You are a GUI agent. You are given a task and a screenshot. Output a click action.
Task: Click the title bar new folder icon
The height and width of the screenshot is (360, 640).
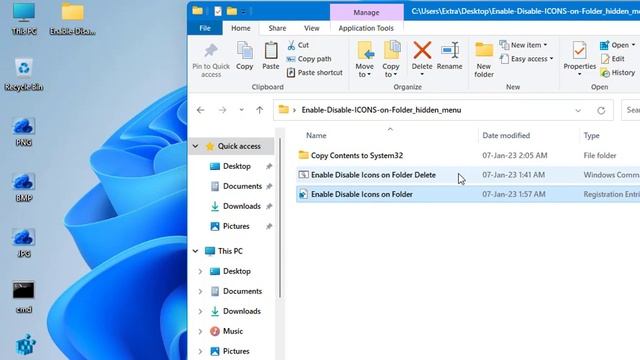click(x=232, y=11)
